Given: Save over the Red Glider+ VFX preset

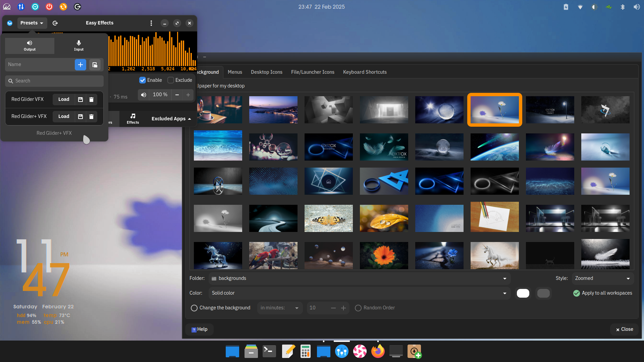Looking at the screenshot, I should (80, 117).
